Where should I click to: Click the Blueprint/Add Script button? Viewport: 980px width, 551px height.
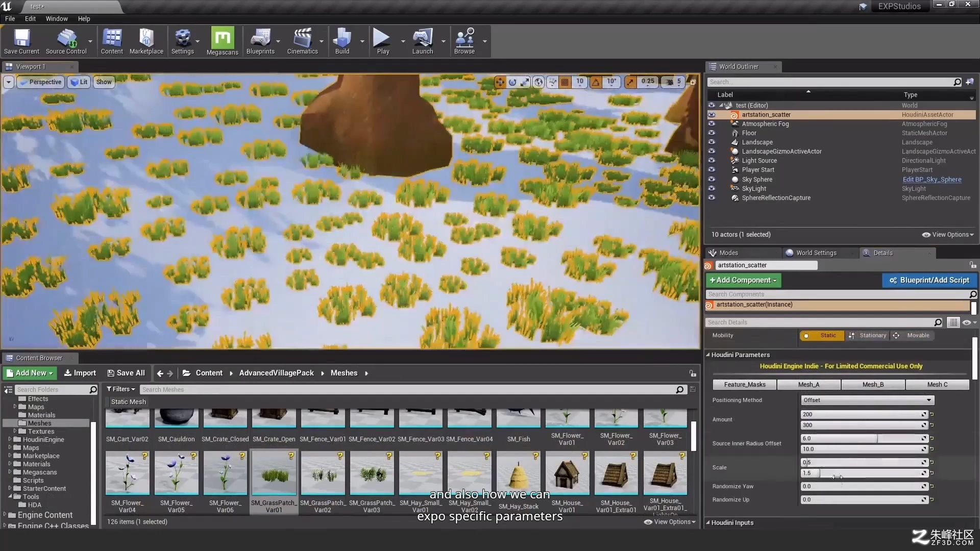click(x=929, y=280)
